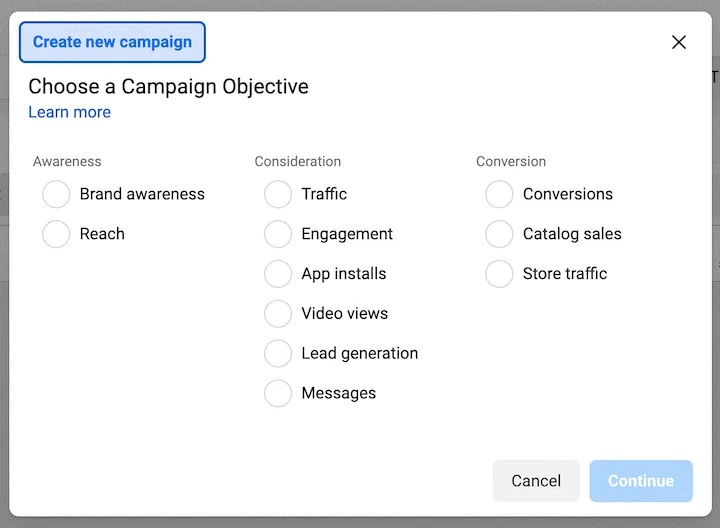Select the Conversions objective
720x528 pixels.
click(x=499, y=194)
